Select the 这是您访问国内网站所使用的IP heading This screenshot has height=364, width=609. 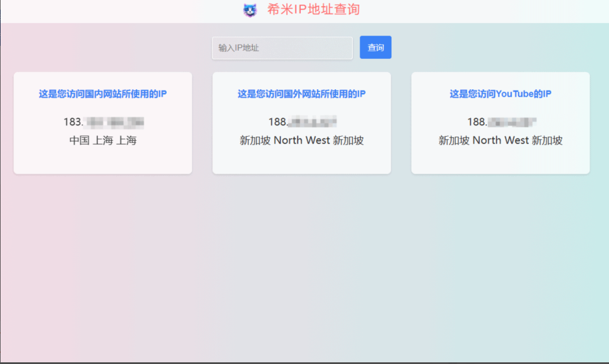coord(102,94)
